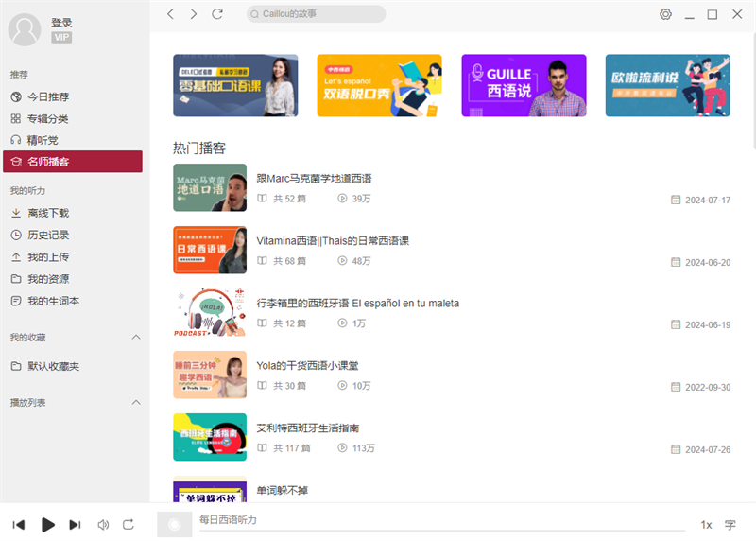
Task: Go to the previous track
Action: click(18, 524)
